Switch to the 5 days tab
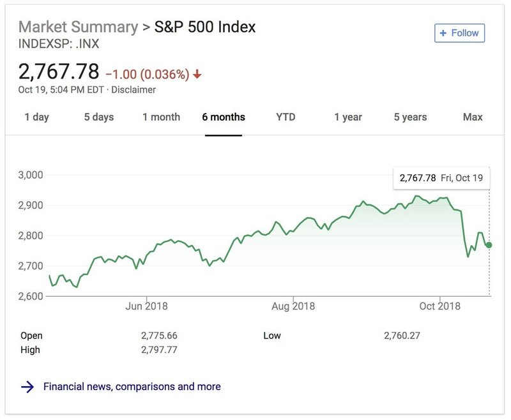Viewport: 511px width, 420px height. 99,117
